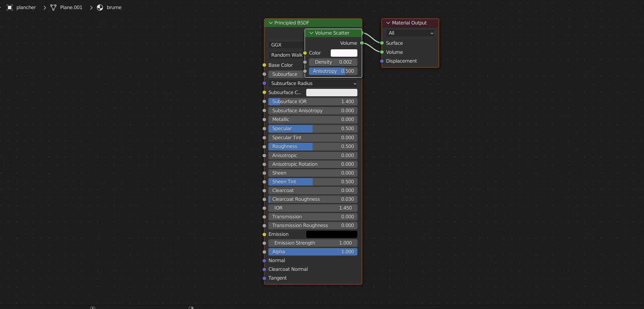644x309 pixels.
Task: Click the plancher object icon in breadcrumb
Action: coord(10,7)
